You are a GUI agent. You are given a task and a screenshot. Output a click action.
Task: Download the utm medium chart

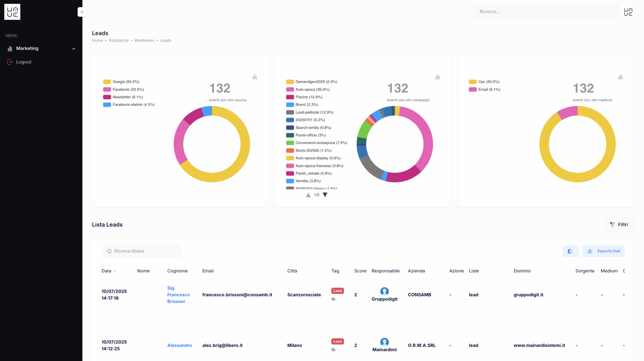tap(620, 77)
